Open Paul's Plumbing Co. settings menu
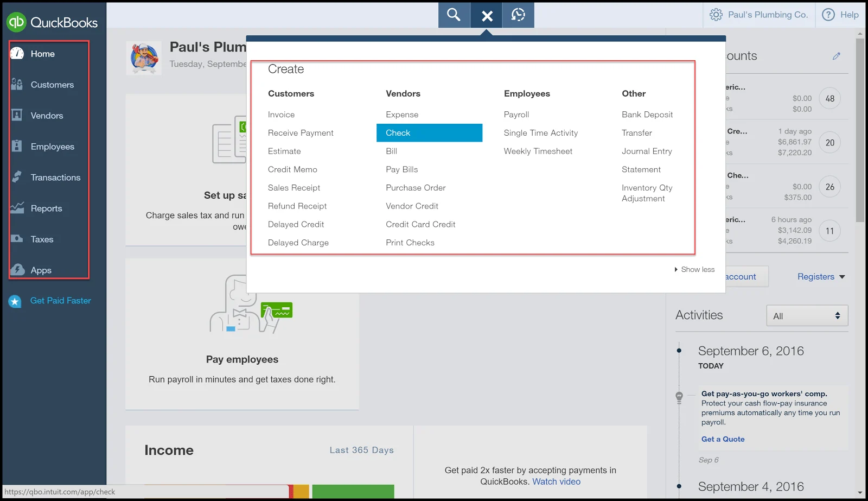Viewport: 868px width, 501px height. coord(759,15)
